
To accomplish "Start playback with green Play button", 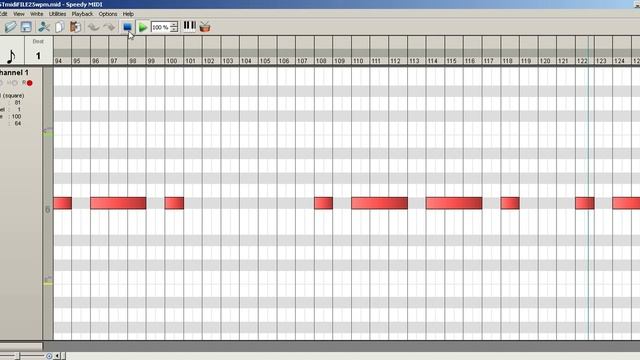I will tap(143, 27).
